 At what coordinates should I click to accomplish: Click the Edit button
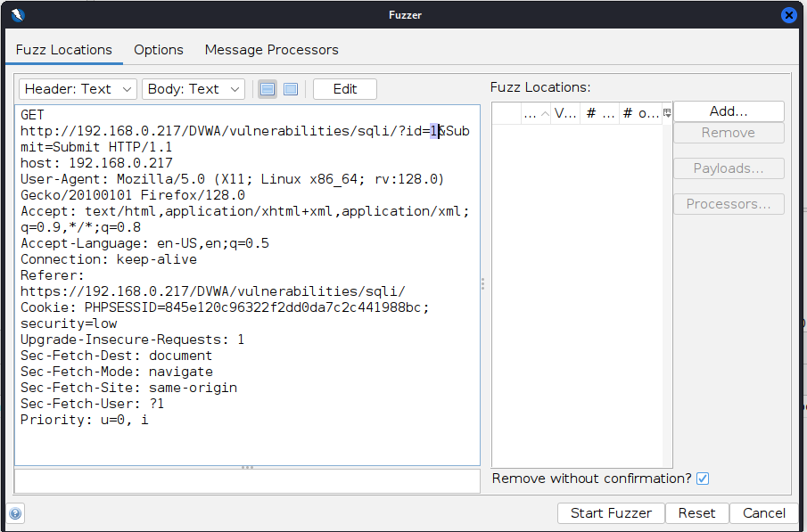point(345,89)
